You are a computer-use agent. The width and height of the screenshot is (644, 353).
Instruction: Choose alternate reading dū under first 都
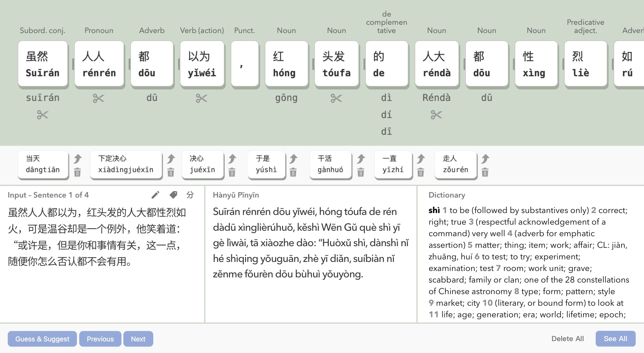[x=152, y=98]
